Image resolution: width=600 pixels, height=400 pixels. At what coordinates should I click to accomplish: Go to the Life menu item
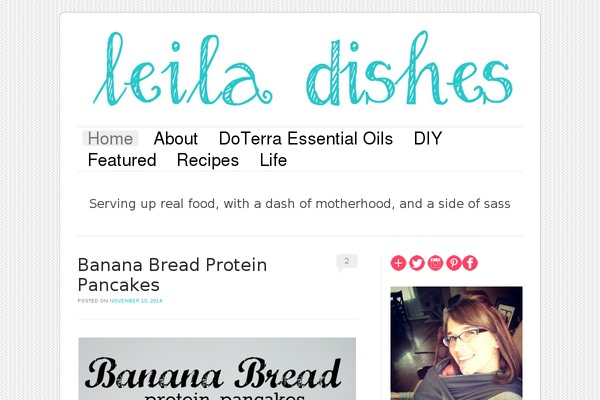point(273,160)
